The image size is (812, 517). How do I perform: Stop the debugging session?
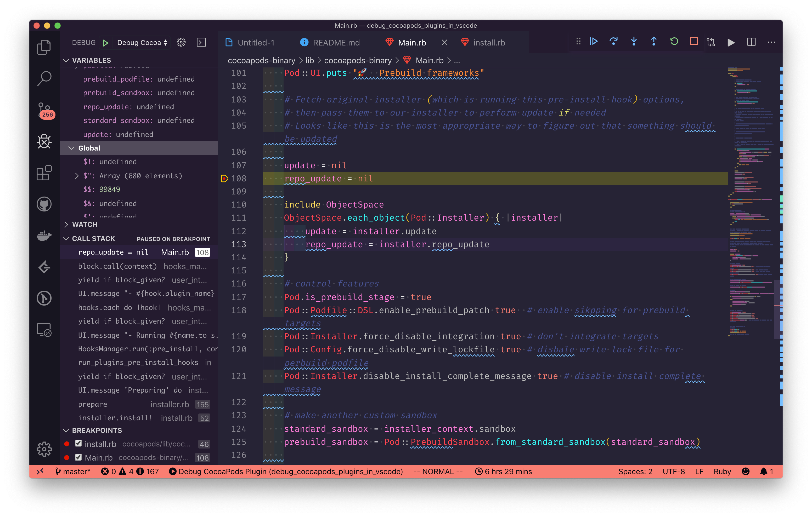tap(694, 42)
